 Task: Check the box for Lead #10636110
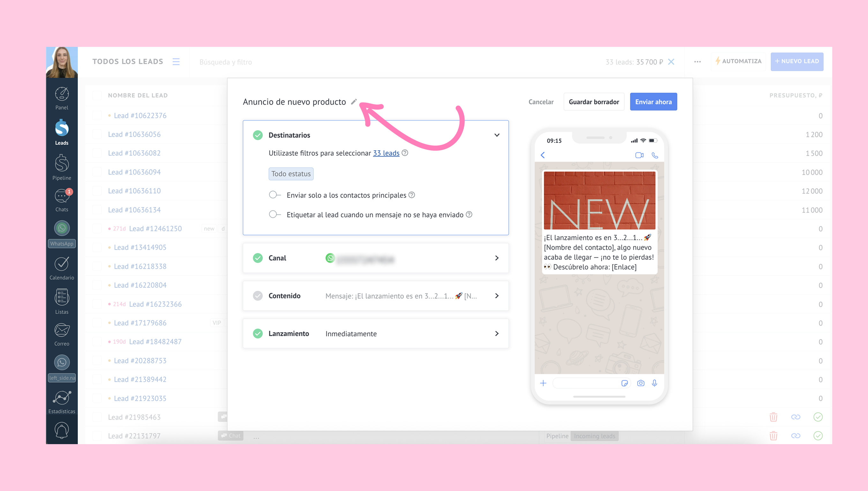click(x=97, y=191)
